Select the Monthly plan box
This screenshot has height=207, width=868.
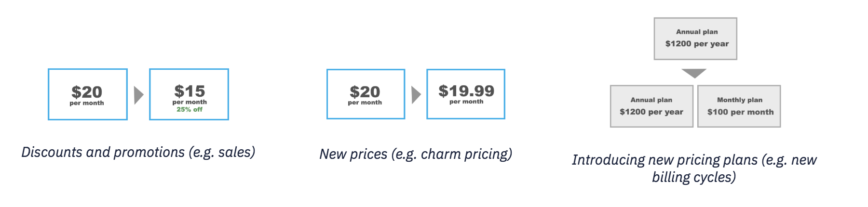739,106
